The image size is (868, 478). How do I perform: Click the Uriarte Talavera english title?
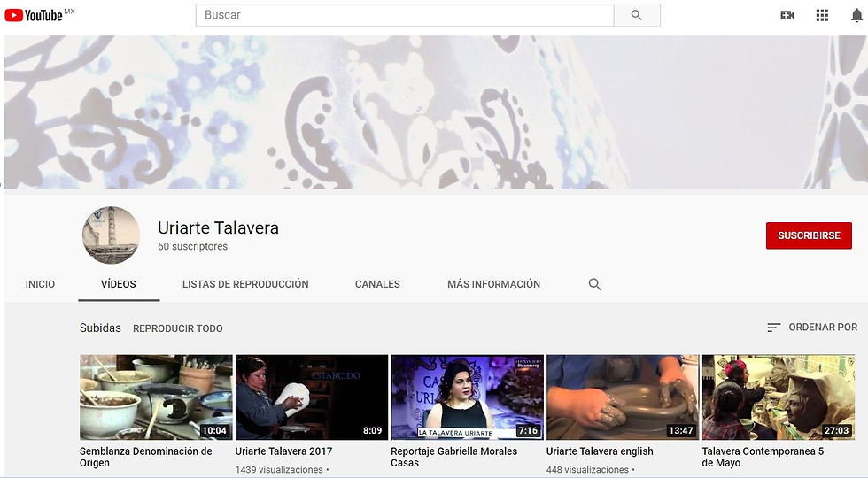point(600,451)
